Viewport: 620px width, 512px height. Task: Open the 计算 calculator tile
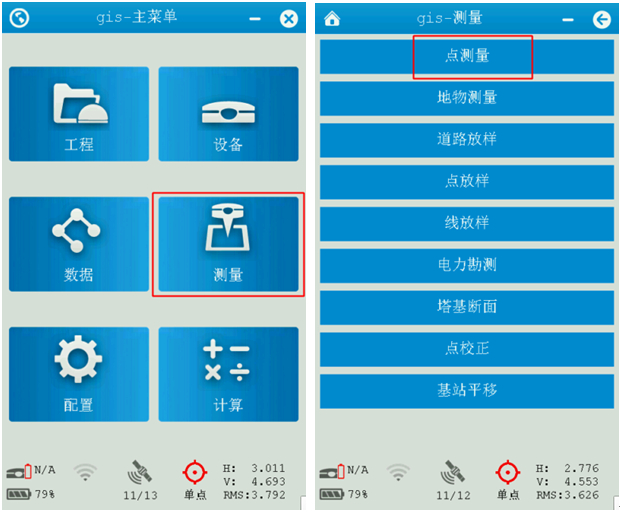click(229, 374)
